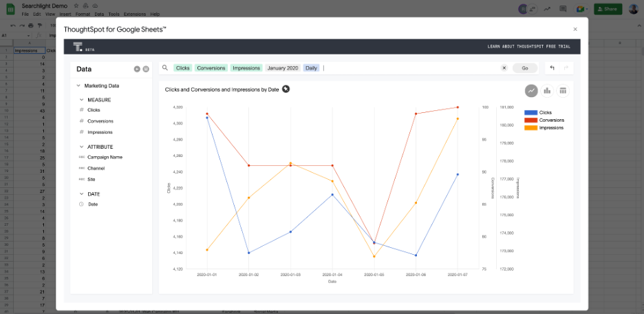The height and width of the screenshot is (314, 644).
Task: Click the redo search arrow
Action: (x=566, y=68)
